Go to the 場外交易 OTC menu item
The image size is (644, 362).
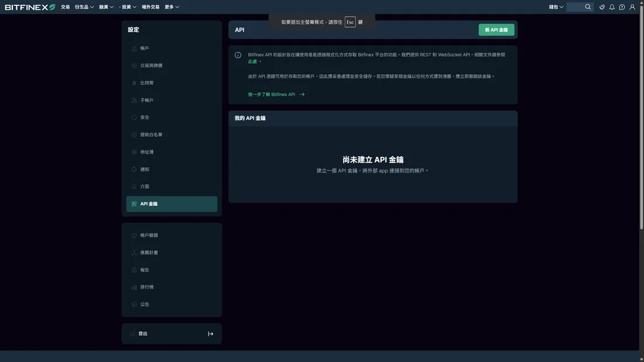150,7
